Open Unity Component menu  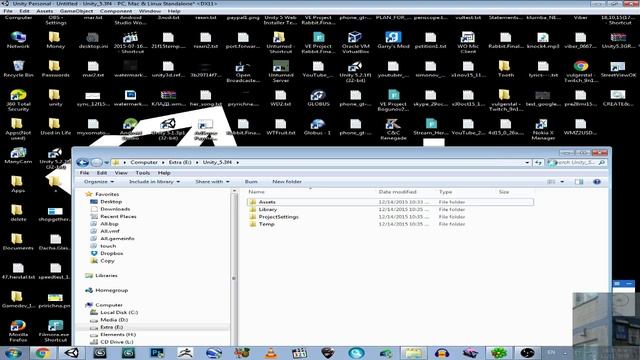coord(116,11)
